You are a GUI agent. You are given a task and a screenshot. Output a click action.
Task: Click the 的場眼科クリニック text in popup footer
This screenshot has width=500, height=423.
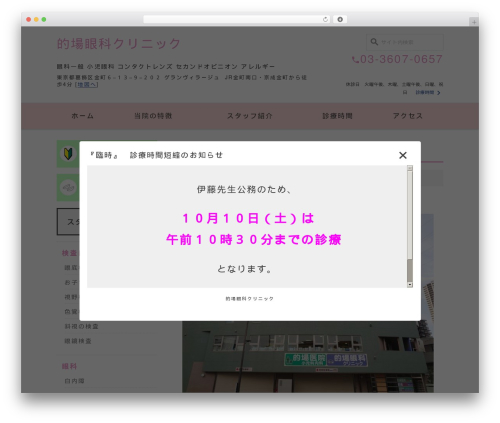[x=250, y=299]
